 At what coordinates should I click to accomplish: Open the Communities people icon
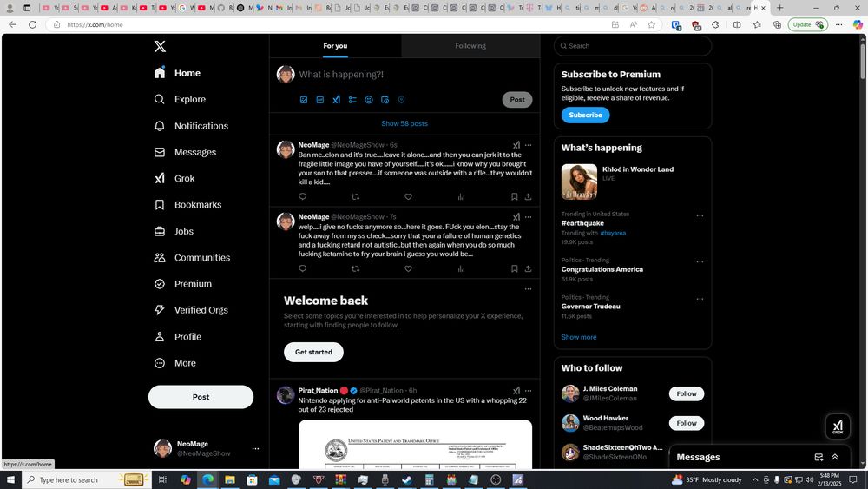coord(160,257)
